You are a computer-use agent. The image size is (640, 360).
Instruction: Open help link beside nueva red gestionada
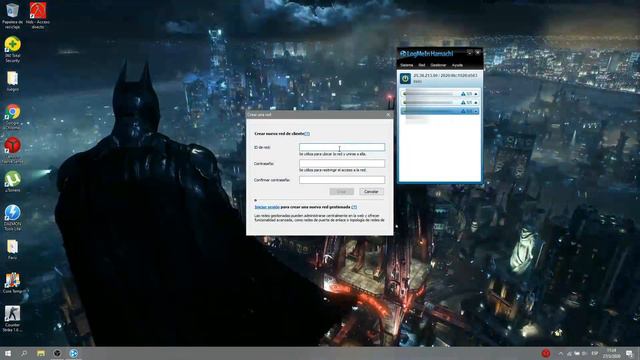pos(354,207)
